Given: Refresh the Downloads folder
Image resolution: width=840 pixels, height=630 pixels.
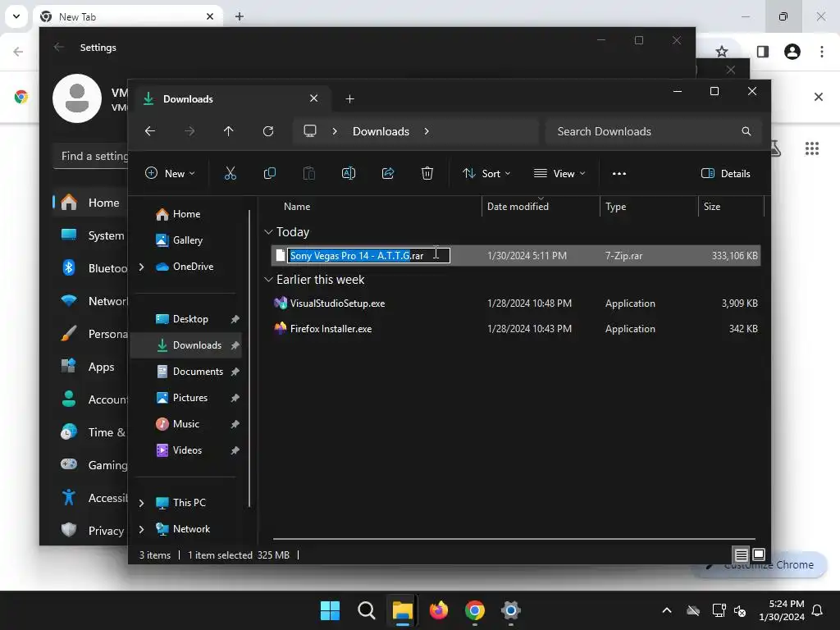Looking at the screenshot, I should click(268, 131).
